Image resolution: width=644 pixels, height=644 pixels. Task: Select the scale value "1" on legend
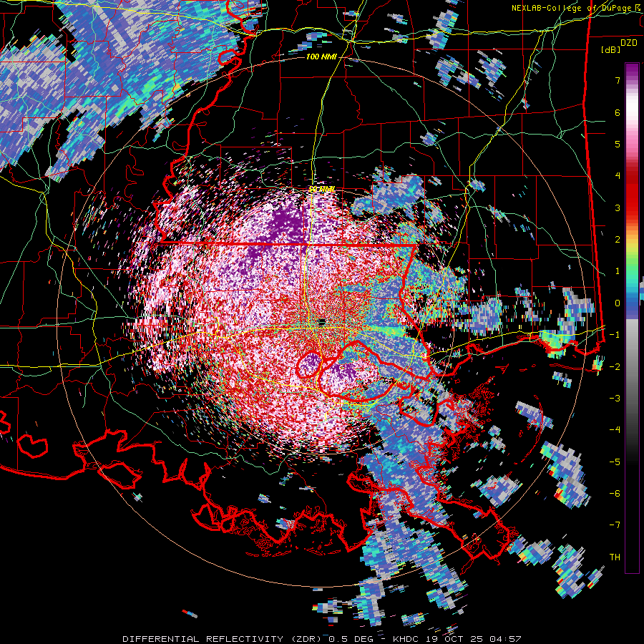pos(618,271)
